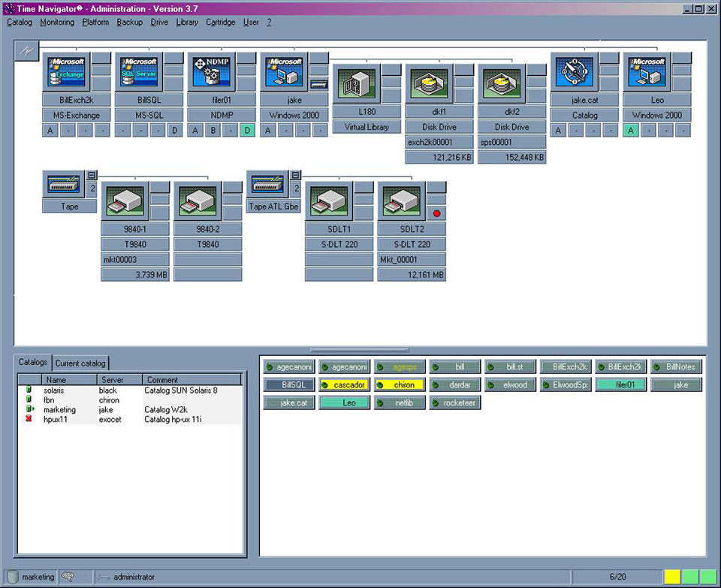Open the Backup menu
This screenshot has height=588, width=721.
pyautogui.click(x=129, y=23)
